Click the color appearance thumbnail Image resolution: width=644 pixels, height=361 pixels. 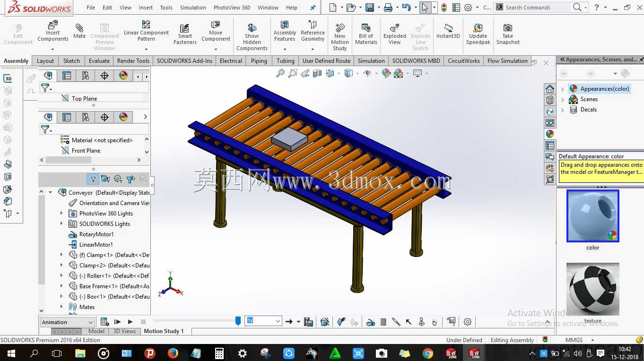point(592,216)
